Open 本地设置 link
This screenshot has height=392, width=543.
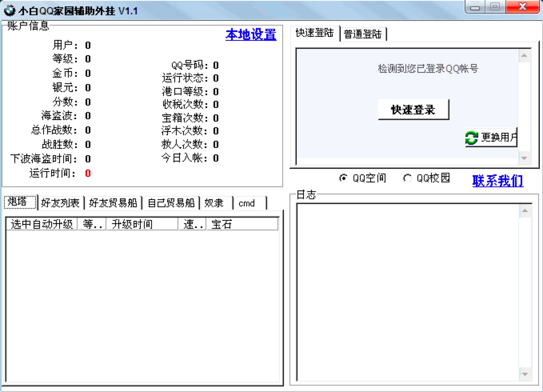pos(250,35)
